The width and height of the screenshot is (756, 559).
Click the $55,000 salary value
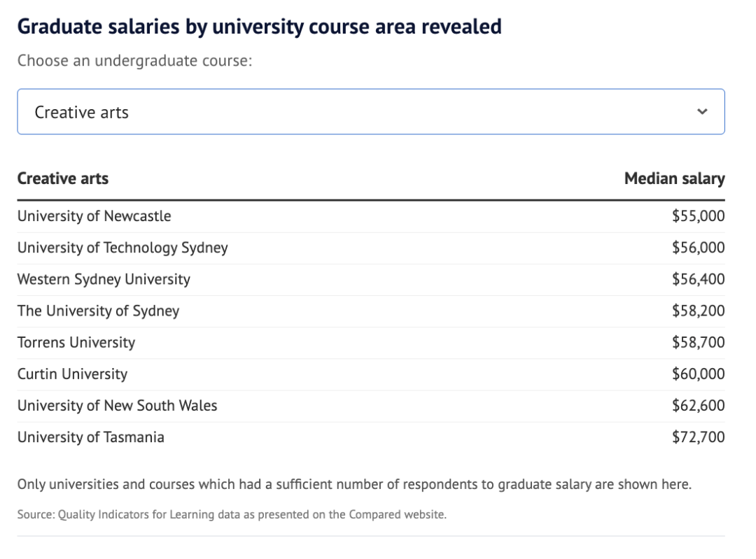point(698,216)
